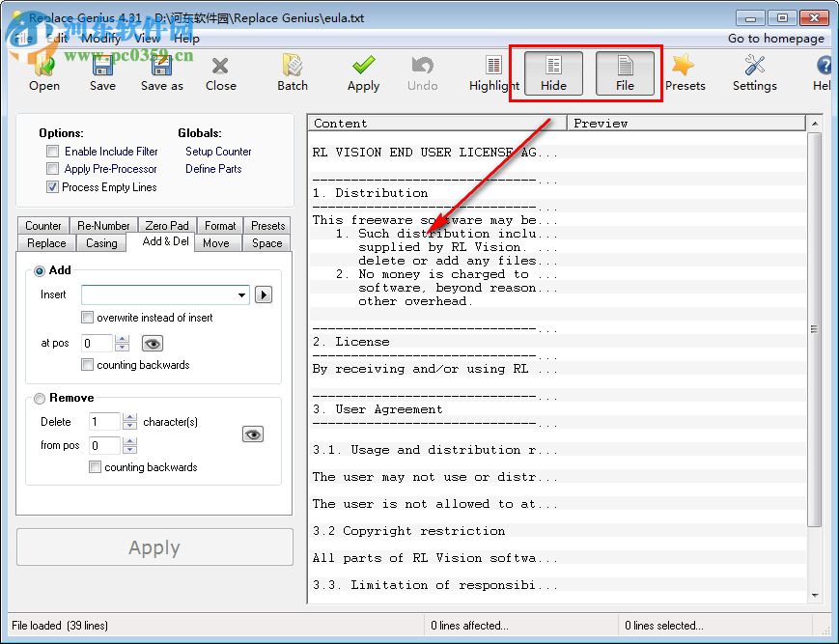Toggle the Hide view button

pyautogui.click(x=553, y=72)
